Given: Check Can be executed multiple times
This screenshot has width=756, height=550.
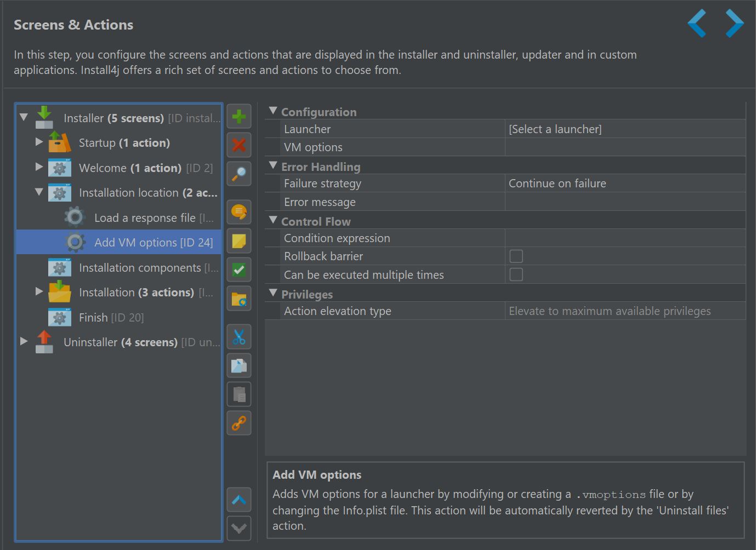Looking at the screenshot, I should (x=516, y=274).
